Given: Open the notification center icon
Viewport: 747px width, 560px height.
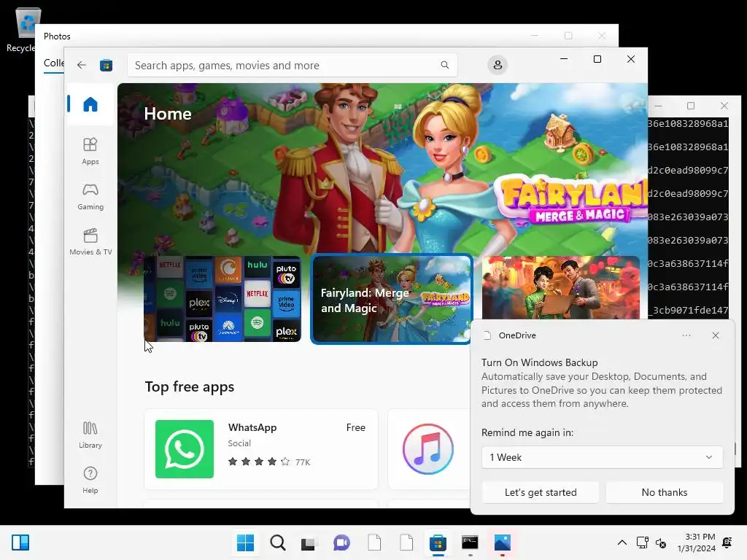Looking at the screenshot, I should (x=727, y=542).
